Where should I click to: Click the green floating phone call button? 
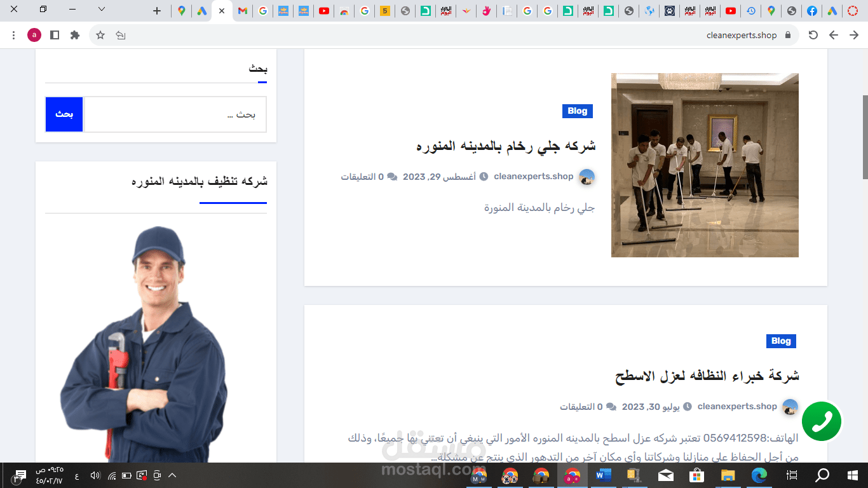(822, 421)
